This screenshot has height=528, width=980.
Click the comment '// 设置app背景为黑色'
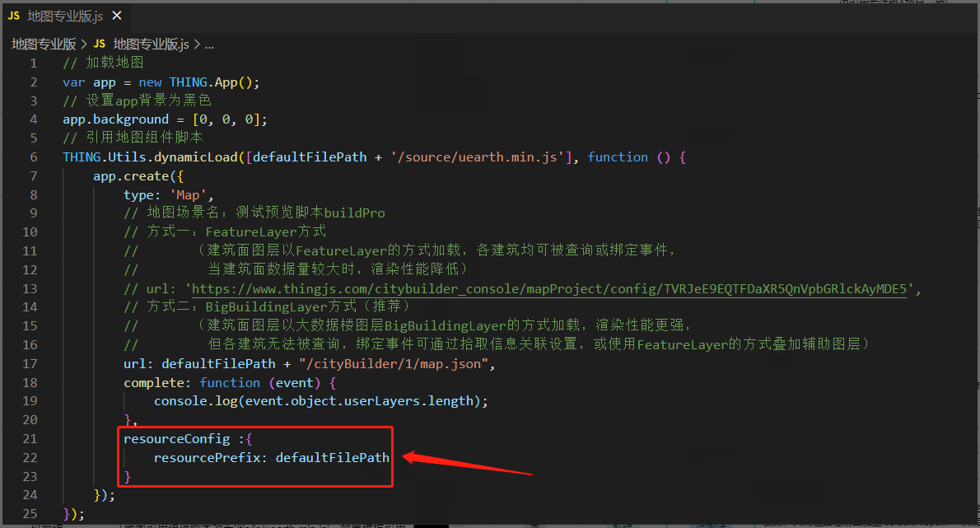pyautogui.click(x=137, y=100)
